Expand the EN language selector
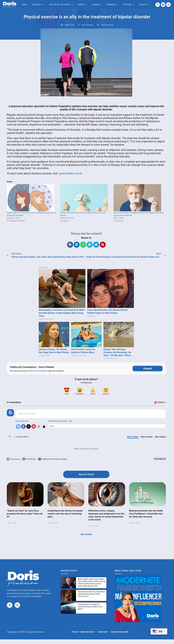 [159, 632]
